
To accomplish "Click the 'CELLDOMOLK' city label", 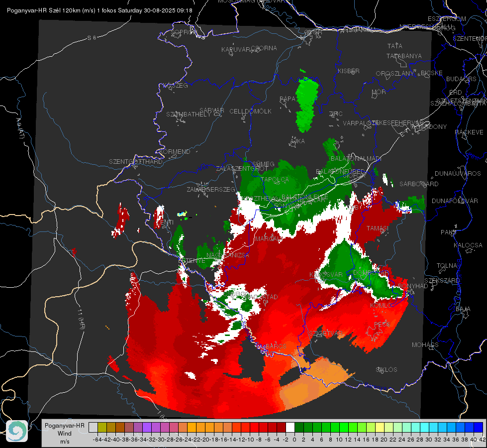I will [251, 112].
